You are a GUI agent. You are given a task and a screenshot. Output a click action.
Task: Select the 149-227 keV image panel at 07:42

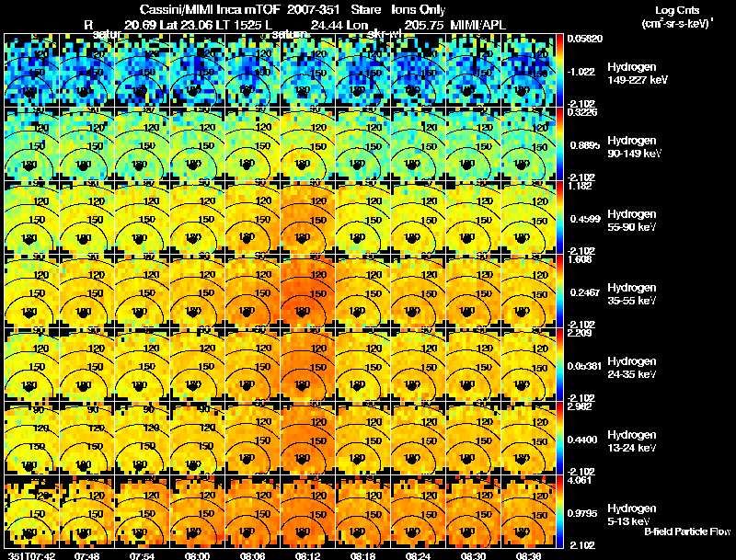click(x=32, y=71)
